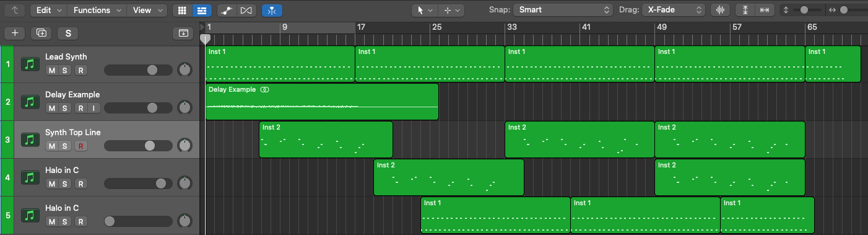
Task: Mute the Delay Example track
Action: (52, 109)
